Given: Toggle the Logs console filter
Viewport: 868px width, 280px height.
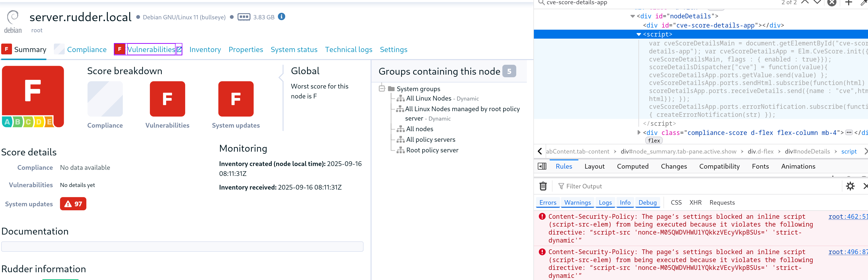Looking at the screenshot, I should (605, 203).
